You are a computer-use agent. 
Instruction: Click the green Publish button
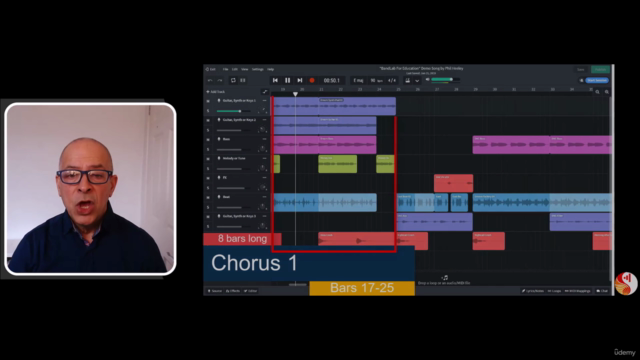click(600, 69)
